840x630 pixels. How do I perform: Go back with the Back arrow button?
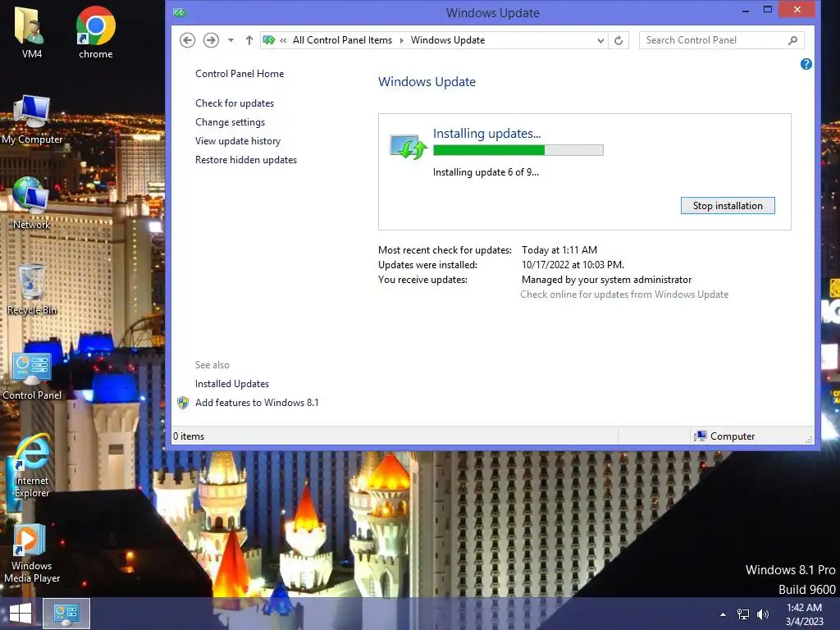point(187,40)
